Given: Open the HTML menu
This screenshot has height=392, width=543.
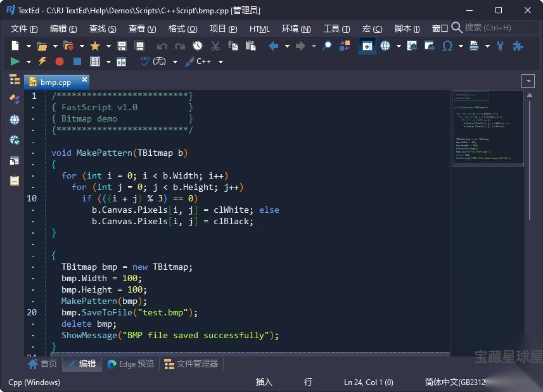Looking at the screenshot, I should click(259, 28).
